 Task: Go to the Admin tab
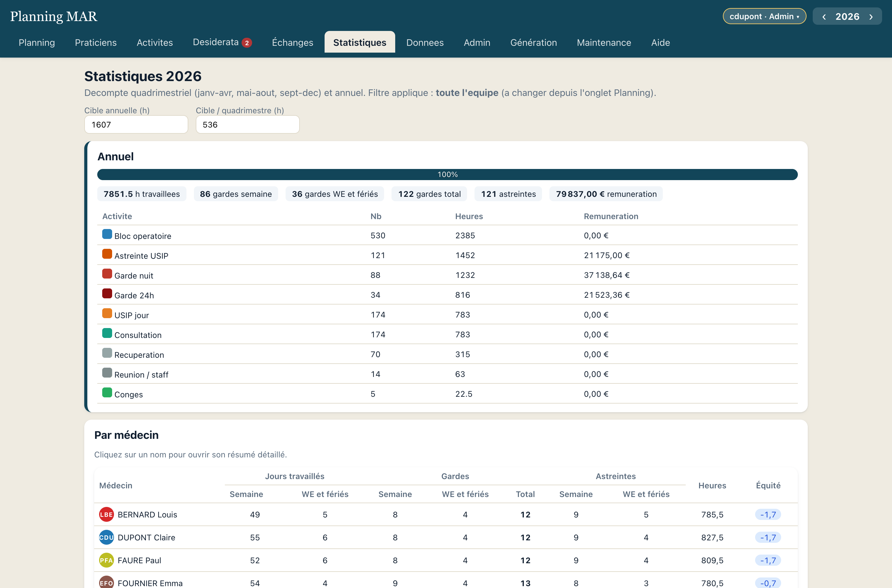tap(477, 42)
